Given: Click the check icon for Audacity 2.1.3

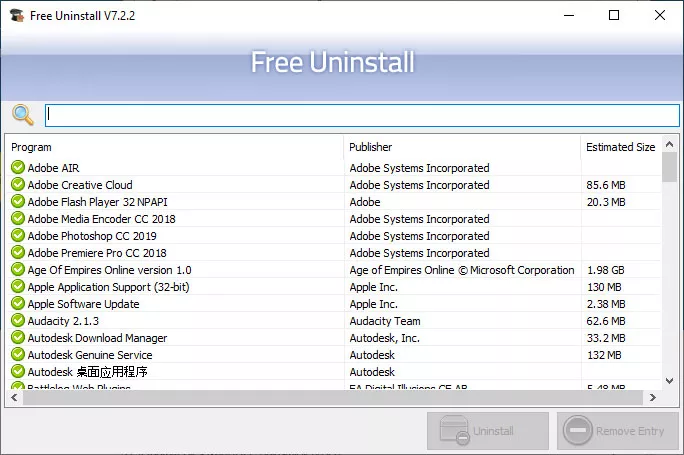Looking at the screenshot, I should click(18, 320).
